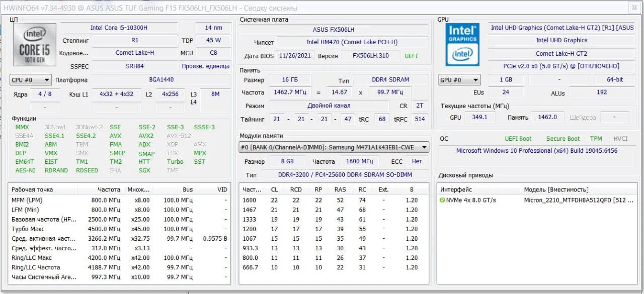Select the 1600 frequency timing row
Viewport: 644px width, 294px height.
coord(334,200)
